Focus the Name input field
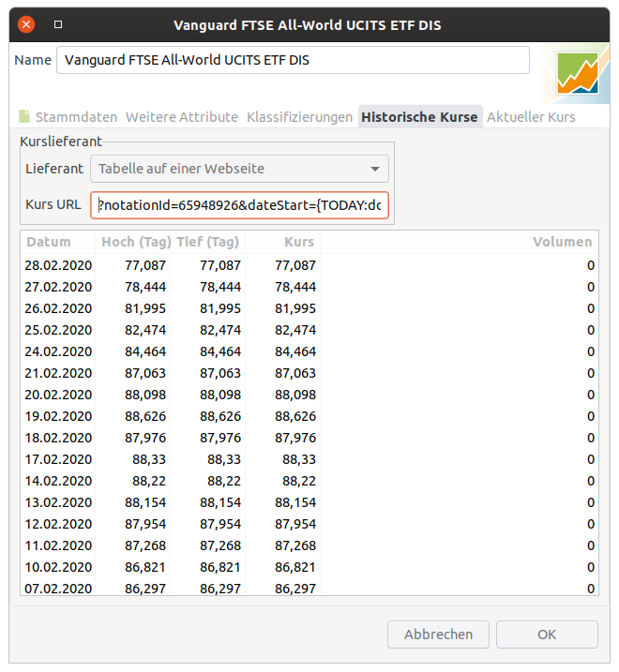 click(x=293, y=60)
